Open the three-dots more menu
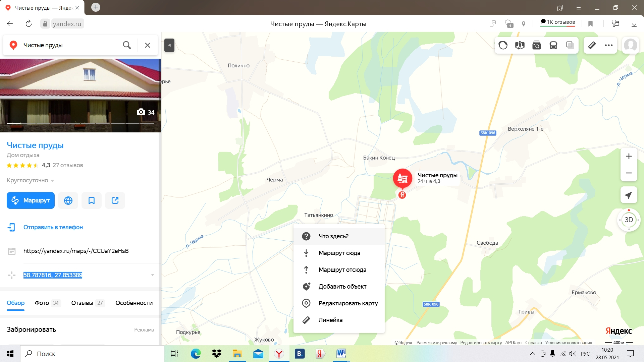 coord(608,45)
